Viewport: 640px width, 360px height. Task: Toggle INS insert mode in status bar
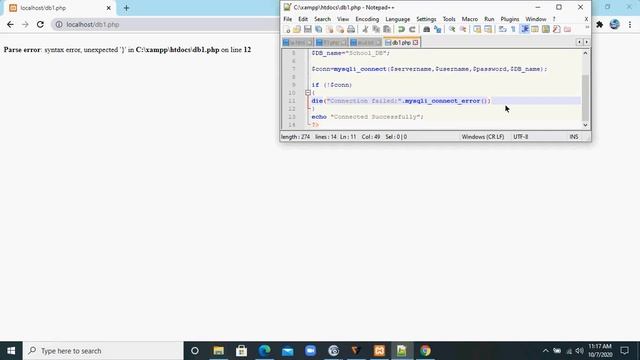point(574,137)
